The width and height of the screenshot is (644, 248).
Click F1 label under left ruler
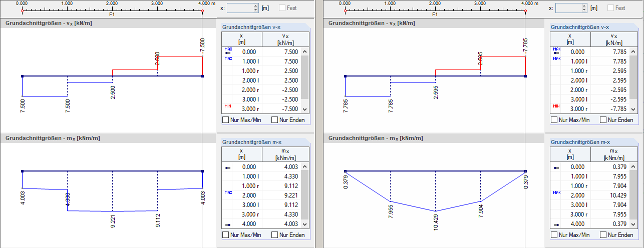pos(112,14)
